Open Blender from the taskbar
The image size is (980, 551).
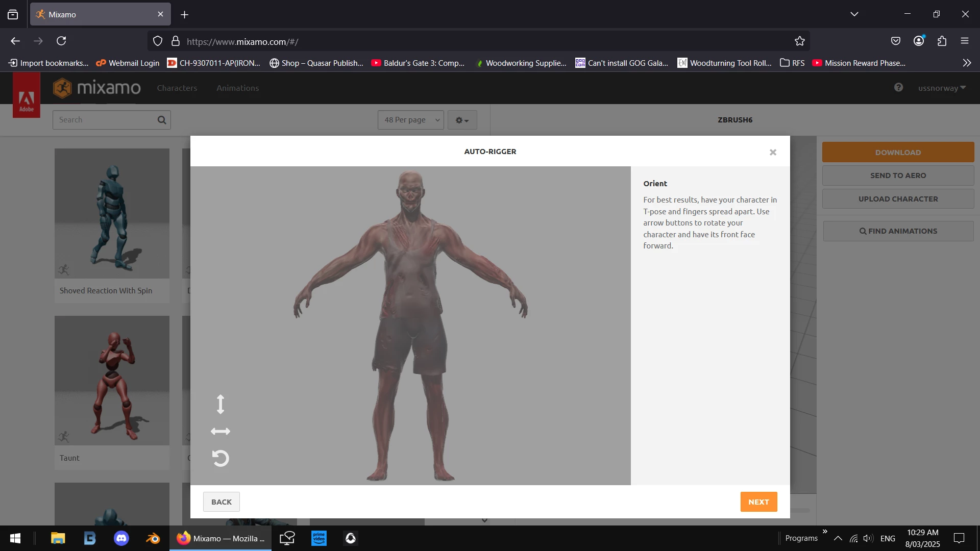153,539
